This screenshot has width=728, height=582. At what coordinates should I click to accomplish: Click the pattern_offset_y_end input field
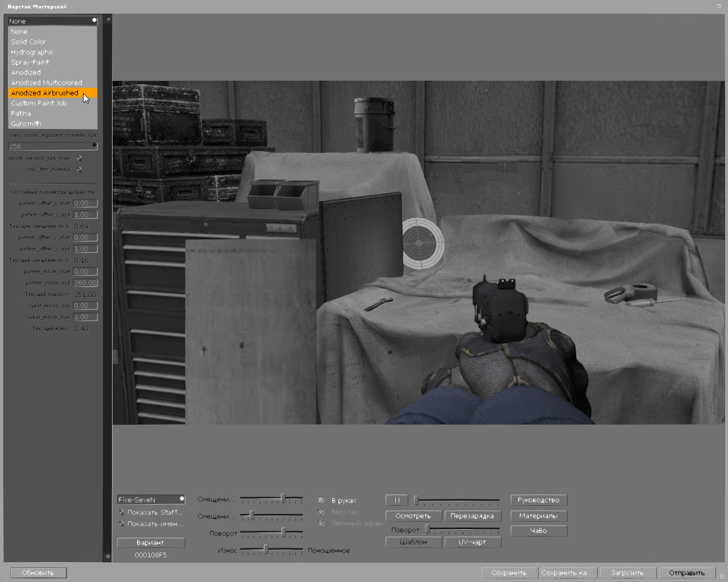[85, 249]
